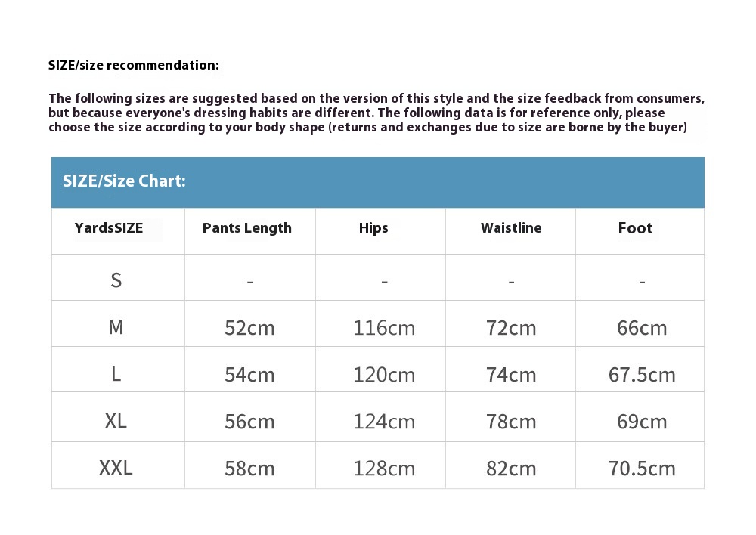Click the 128cm hips cell
Image resolution: width=756 pixels, height=535 pixels.
click(x=384, y=469)
